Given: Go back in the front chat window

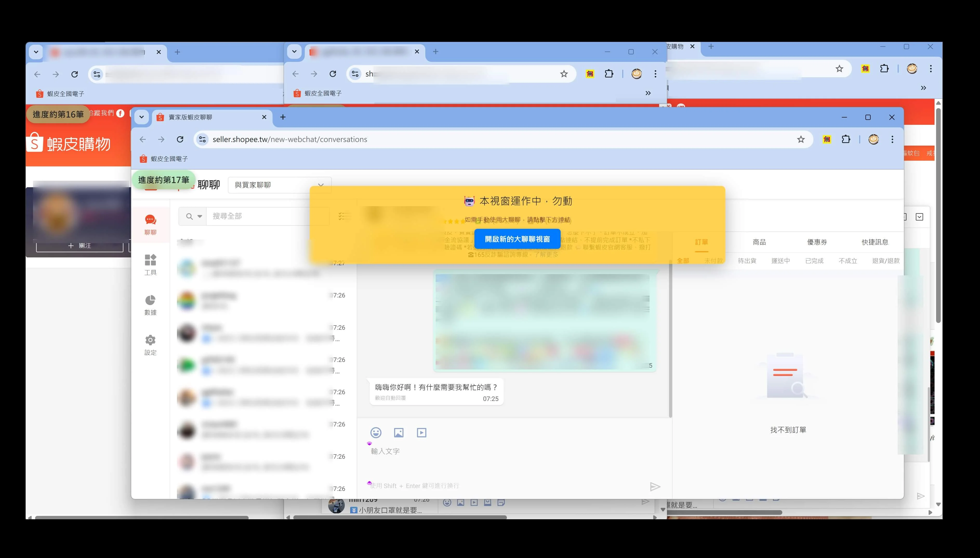Looking at the screenshot, I should [143, 139].
